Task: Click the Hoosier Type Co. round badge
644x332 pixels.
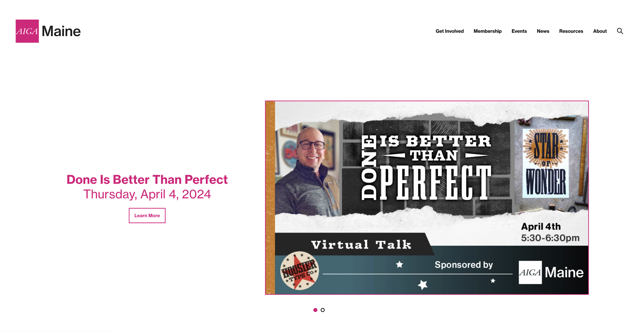Action: click(299, 271)
